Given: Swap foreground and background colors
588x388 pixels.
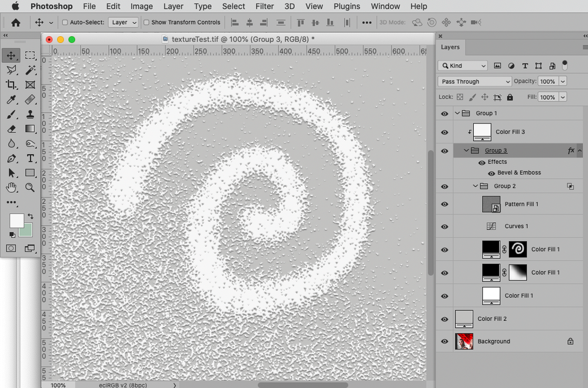Looking at the screenshot, I should (31, 216).
